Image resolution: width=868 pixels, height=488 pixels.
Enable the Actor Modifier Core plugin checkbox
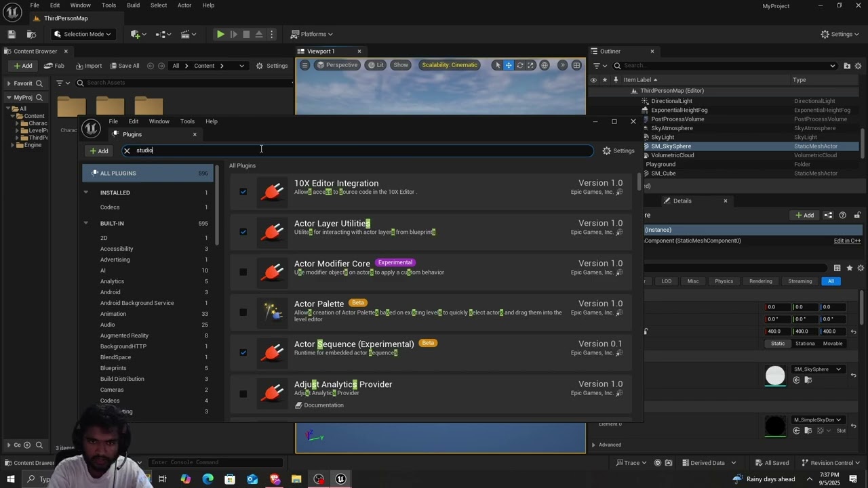(243, 272)
